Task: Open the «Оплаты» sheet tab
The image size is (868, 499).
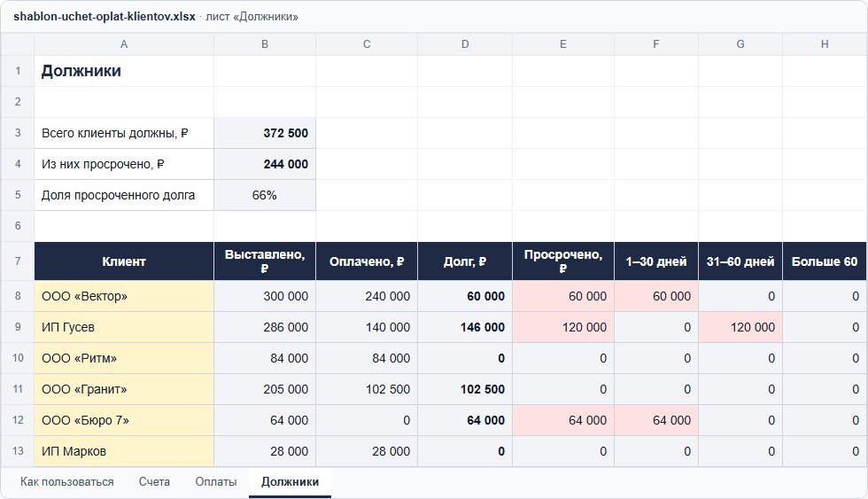Action: pyautogui.click(x=216, y=482)
